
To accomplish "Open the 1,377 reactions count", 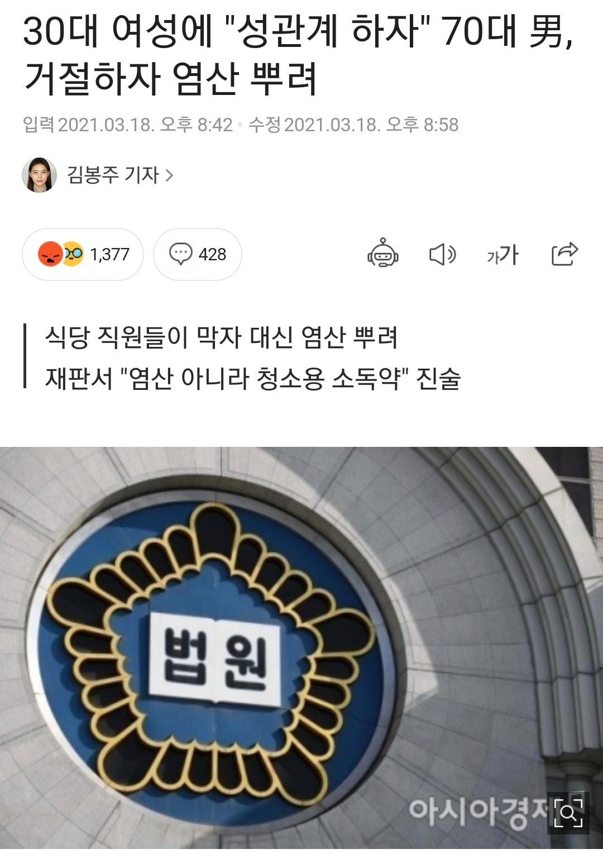I will [x=109, y=255].
